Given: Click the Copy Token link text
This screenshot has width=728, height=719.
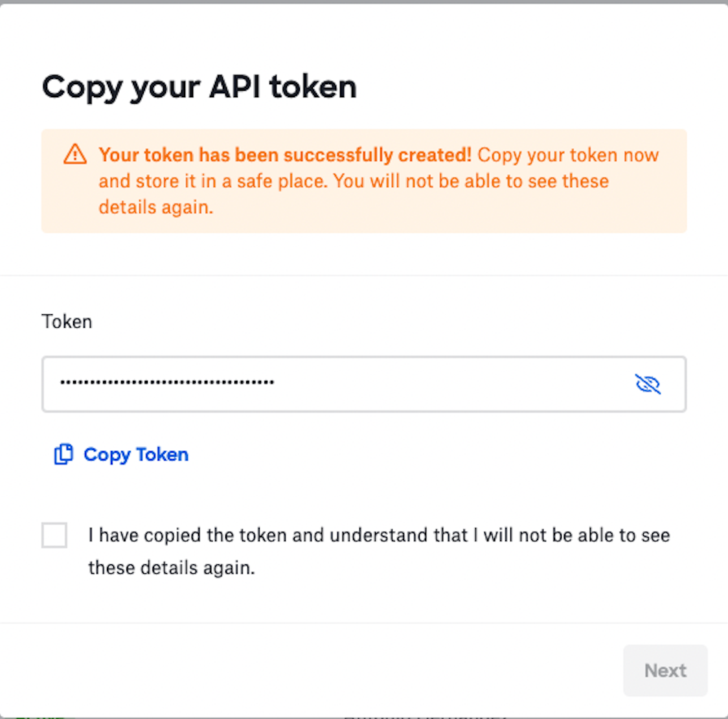Looking at the screenshot, I should pos(136,454).
